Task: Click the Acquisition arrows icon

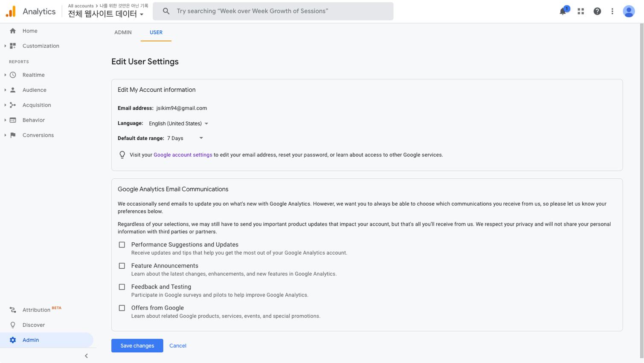Action: pos(13,105)
